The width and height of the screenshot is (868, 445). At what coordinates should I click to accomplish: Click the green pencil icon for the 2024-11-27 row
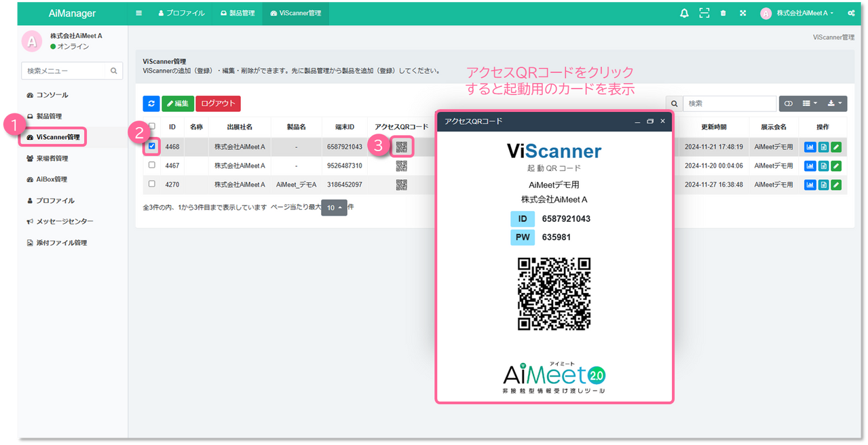point(836,185)
